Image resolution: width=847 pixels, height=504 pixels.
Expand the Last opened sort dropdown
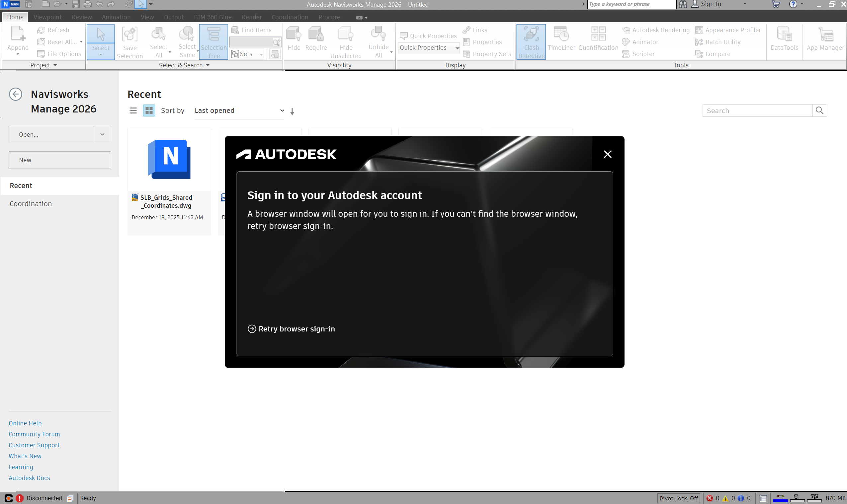point(239,110)
